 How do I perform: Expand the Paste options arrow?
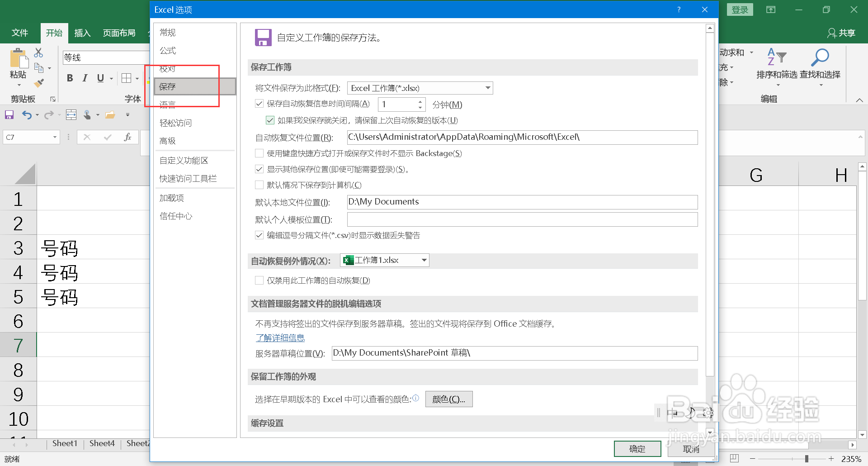click(19, 85)
